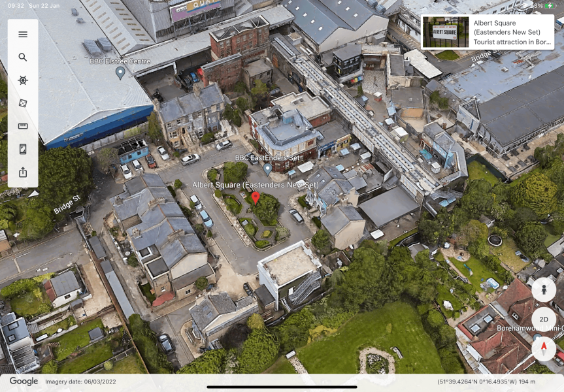The width and height of the screenshot is (564, 392).
Task: Click the imagery date text
Action: [80, 382]
